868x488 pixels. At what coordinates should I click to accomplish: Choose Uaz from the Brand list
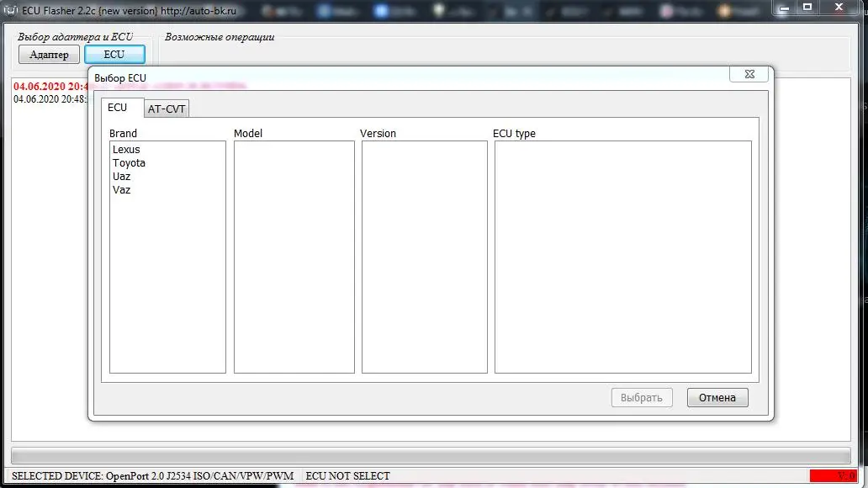(122, 176)
